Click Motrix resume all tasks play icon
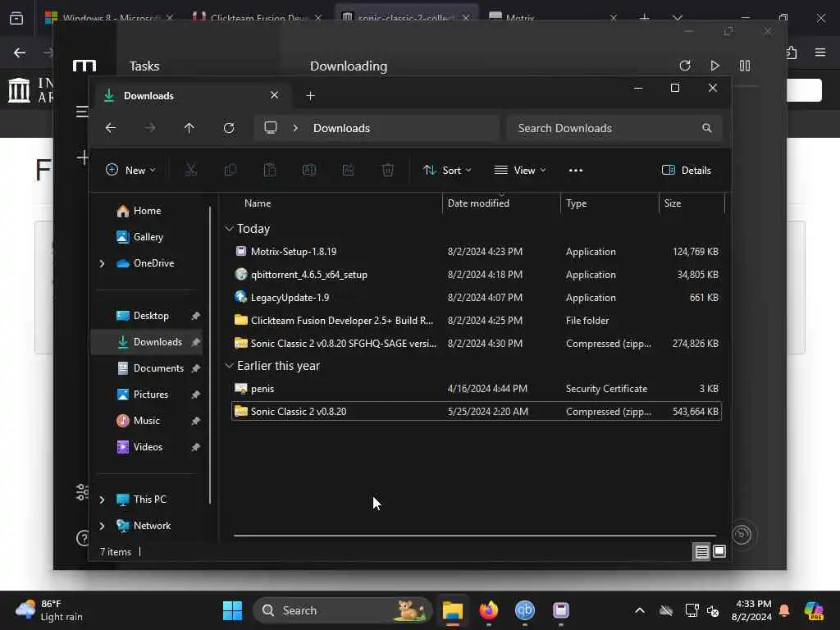Screen dimensions: 840x630 point(714,66)
